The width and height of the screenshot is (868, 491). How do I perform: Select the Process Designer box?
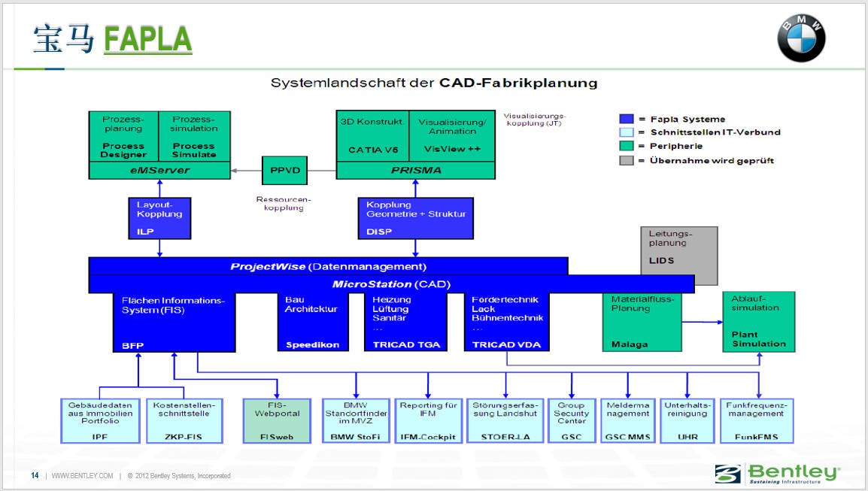point(123,137)
